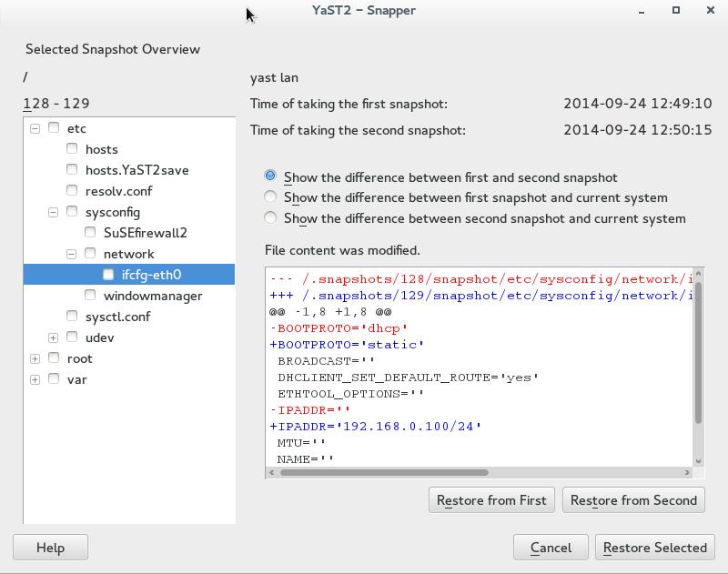Select the hosts file in the tree
The height and width of the screenshot is (574, 728).
(x=101, y=149)
